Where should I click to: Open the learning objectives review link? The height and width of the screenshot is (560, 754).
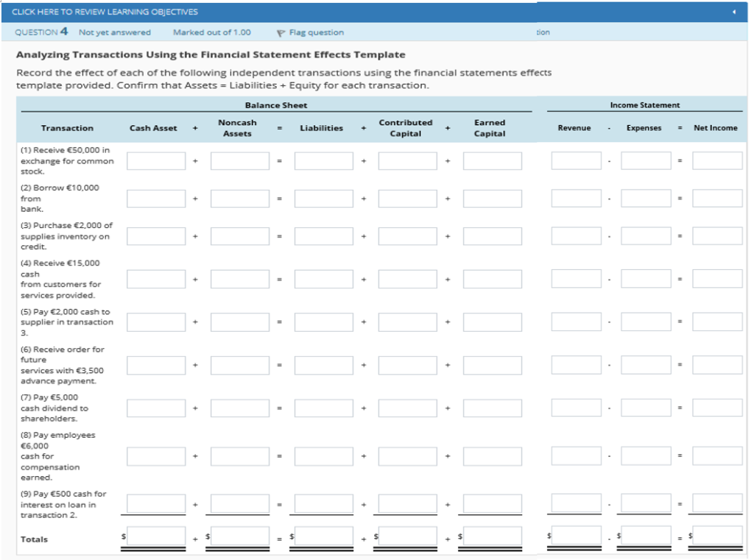105,12
